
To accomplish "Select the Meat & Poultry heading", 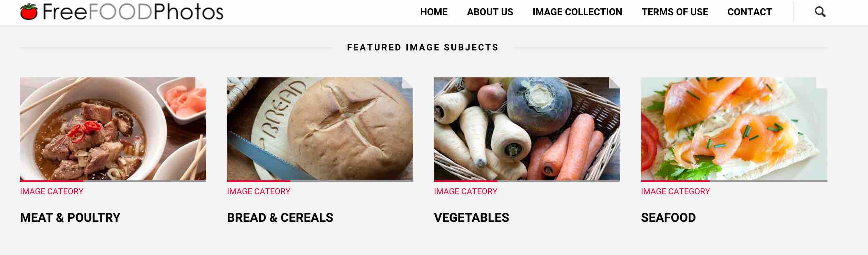I will pyautogui.click(x=70, y=218).
